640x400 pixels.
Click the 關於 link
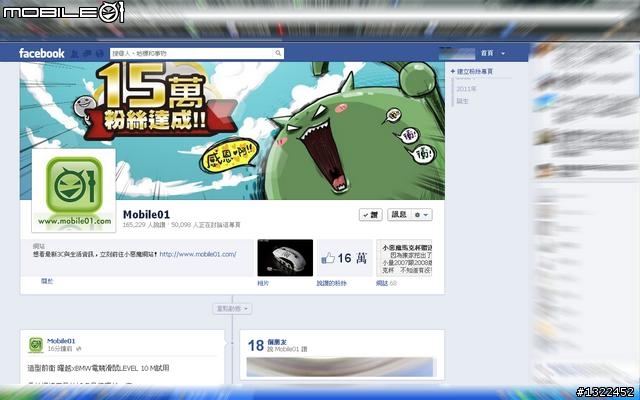point(47,281)
